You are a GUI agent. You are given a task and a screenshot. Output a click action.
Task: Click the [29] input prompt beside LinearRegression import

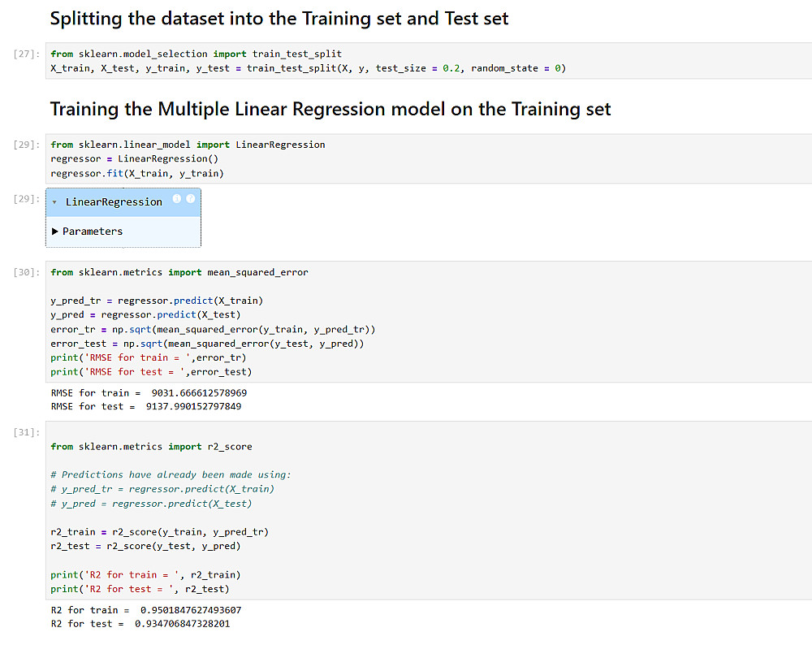(27, 145)
